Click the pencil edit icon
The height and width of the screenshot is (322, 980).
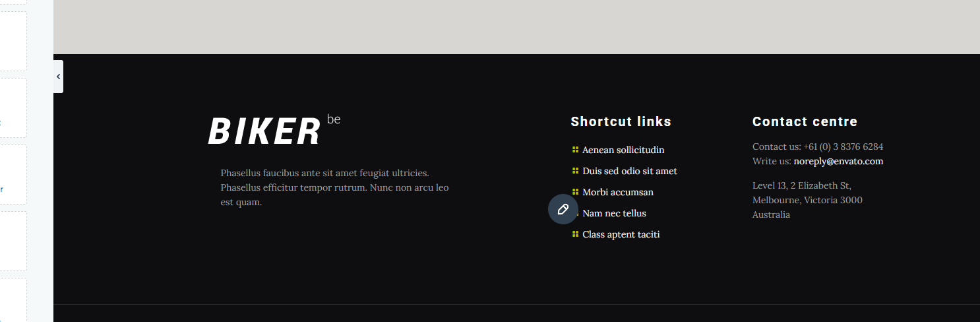click(563, 209)
